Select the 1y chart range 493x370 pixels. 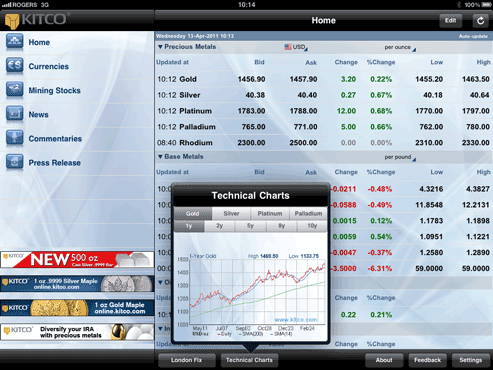189,226
